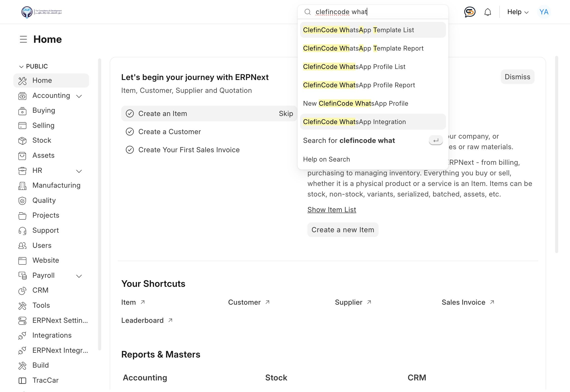Open the Manufacturing building icon in sidebar

(x=22, y=186)
